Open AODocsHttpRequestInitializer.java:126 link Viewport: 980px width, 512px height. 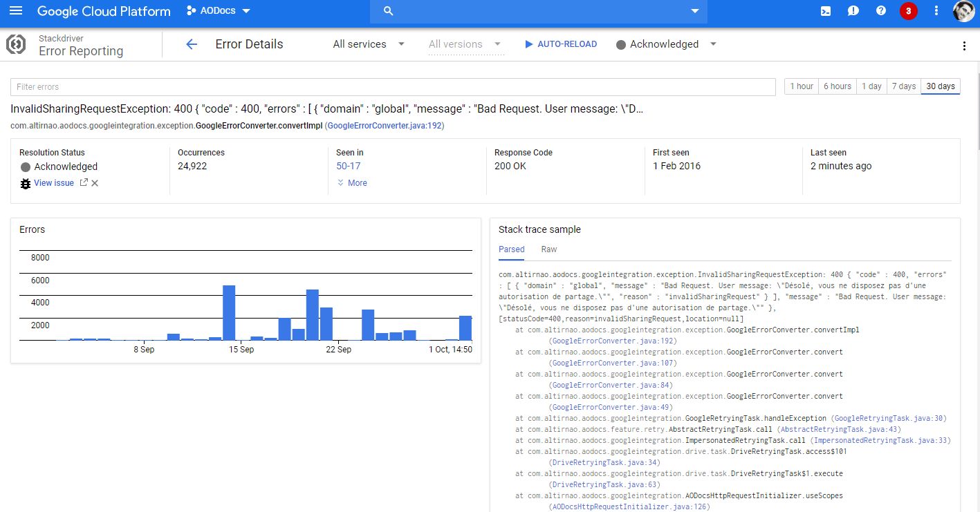[631, 507]
